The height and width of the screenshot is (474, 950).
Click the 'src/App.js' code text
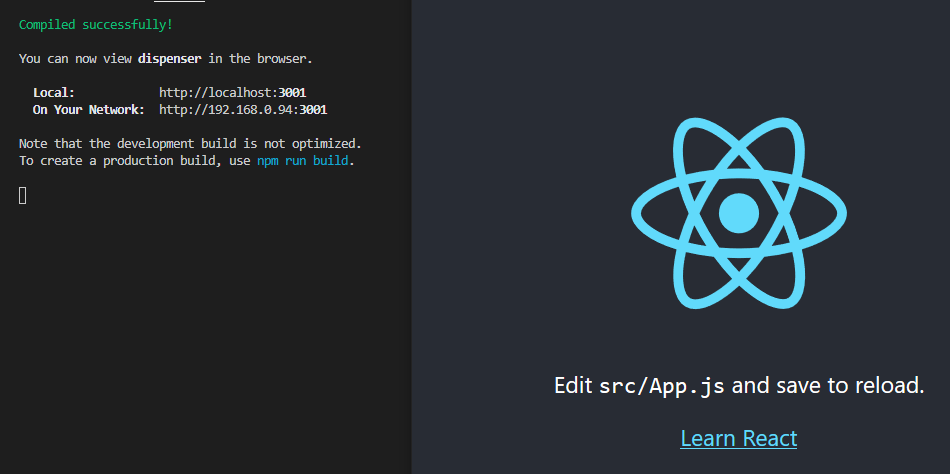662,386
